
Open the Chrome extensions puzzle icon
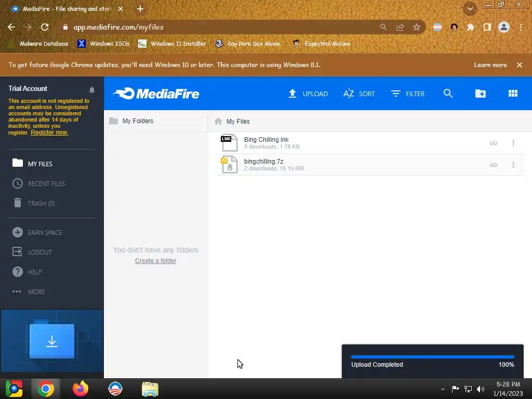(471, 27)
